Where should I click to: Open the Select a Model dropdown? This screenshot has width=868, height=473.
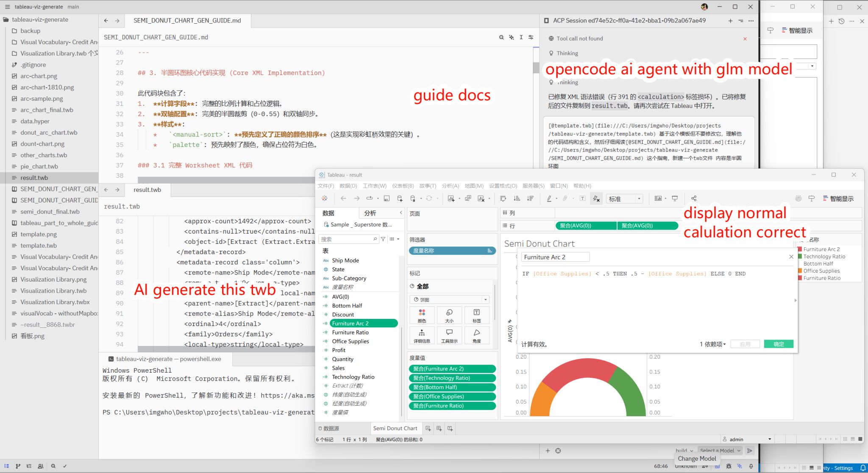(720, 451)
